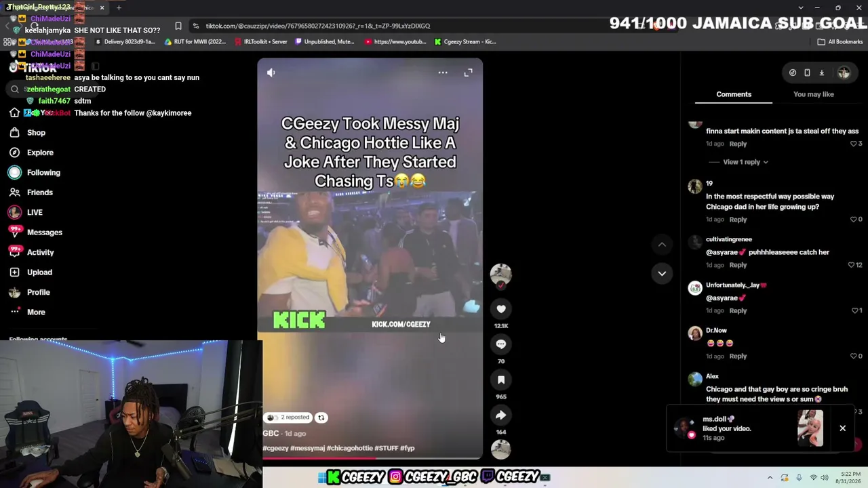Like the video with the heart icon

501,309
